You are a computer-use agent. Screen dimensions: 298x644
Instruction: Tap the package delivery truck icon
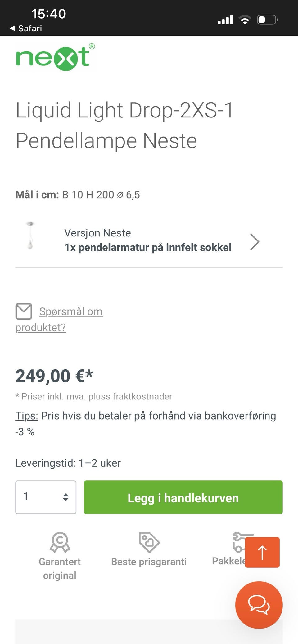(239, 542)
